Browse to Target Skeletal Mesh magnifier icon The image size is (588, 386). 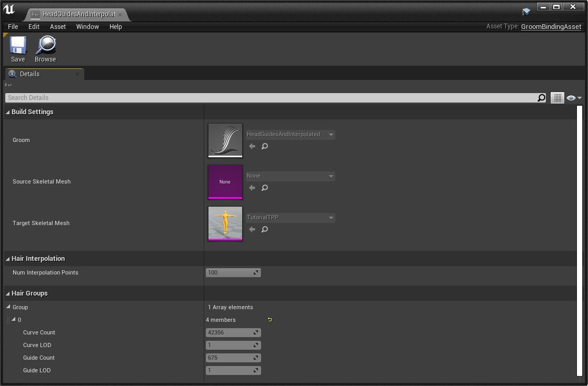click(x=265, y=229)
